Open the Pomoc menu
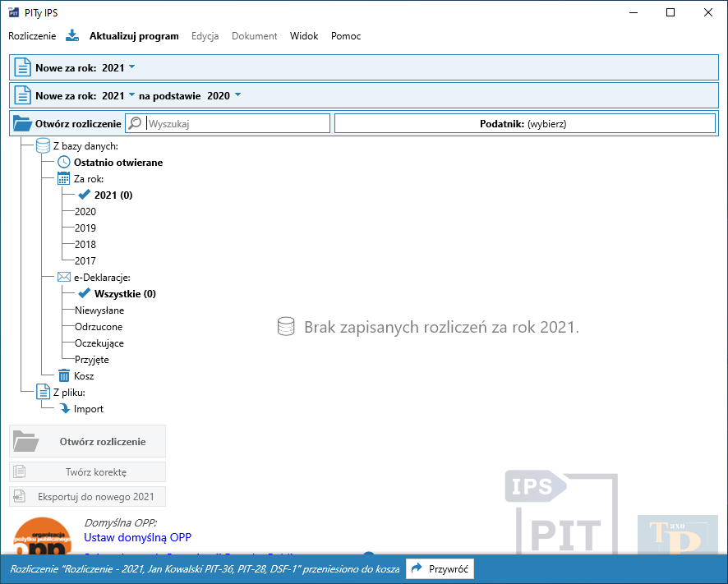The width and height of the screenshot is (728, 584). point(346,36)
